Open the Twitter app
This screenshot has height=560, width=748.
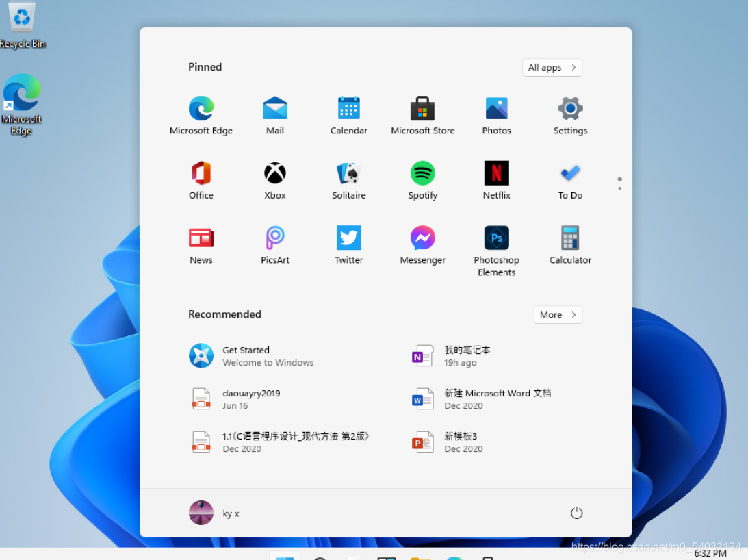tap(349, 245)
